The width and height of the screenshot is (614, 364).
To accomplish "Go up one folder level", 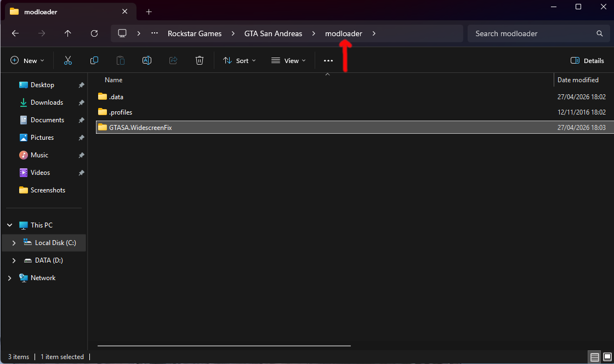I will point(68,33).
